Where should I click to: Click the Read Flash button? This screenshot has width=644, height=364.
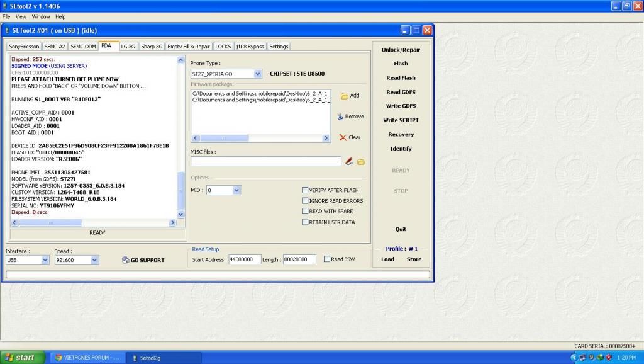pos(401,77)
